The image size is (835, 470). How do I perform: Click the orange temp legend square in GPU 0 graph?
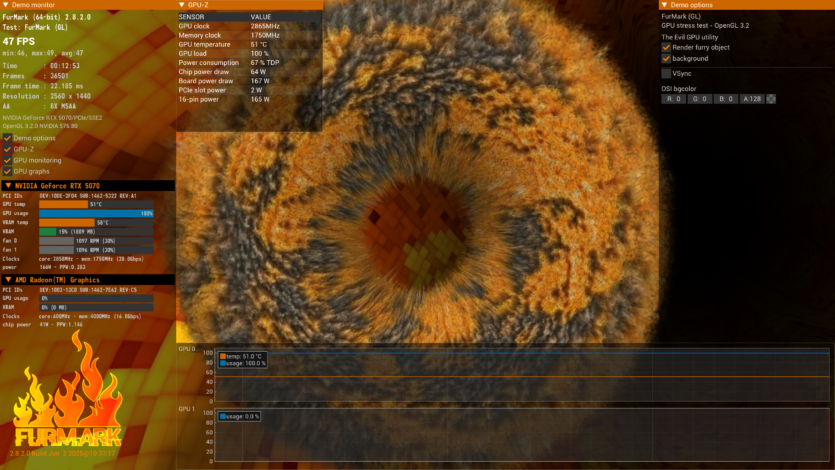pyautogui.click(x=223, y=356)
